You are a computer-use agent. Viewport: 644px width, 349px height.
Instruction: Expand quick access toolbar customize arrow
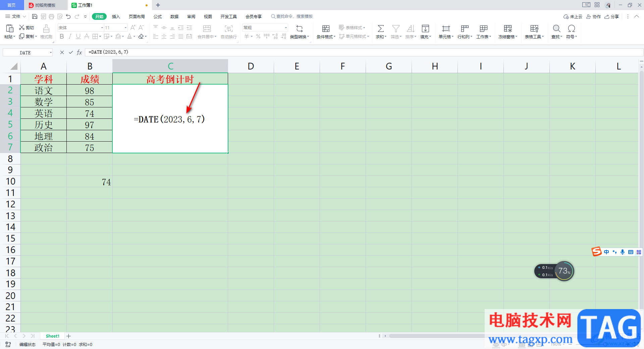pos(85,16)
